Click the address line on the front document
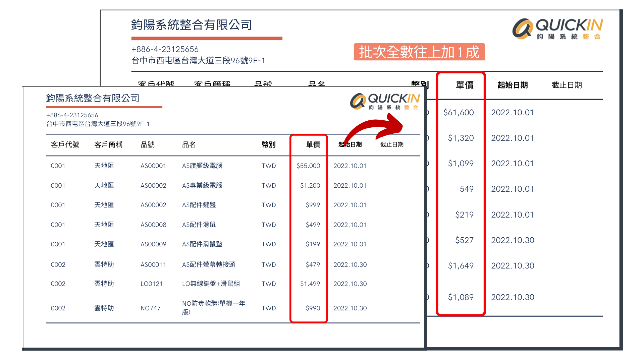644x362 pixels. coord(98,124)
